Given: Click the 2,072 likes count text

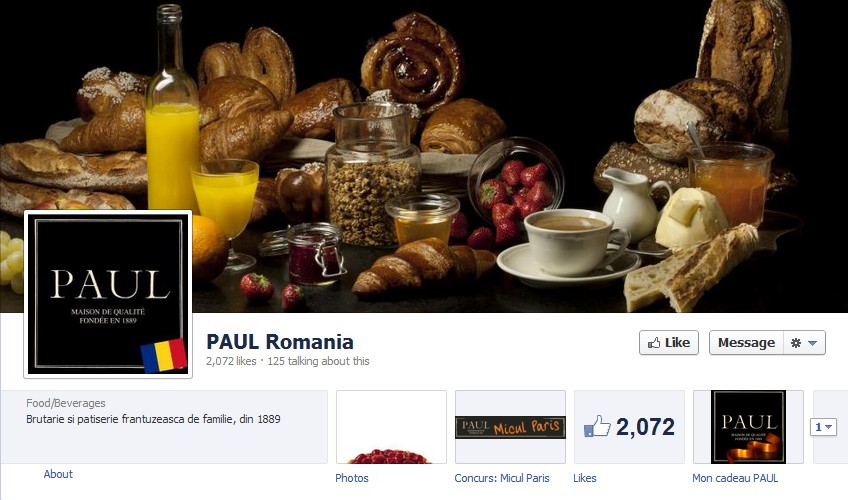Looking at the screenshot, I should 231,361.
